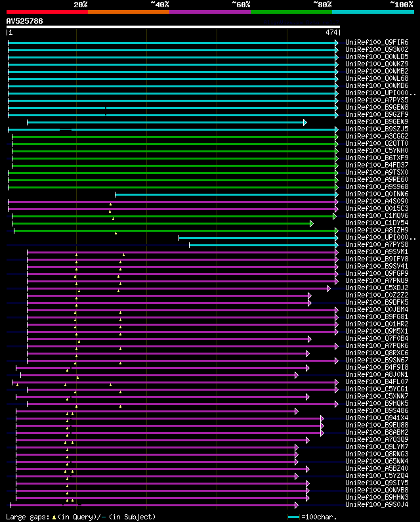Select the UniRef100_A7PYS8 label
Viewport: 420px width, 522px height.
[377, 245]
